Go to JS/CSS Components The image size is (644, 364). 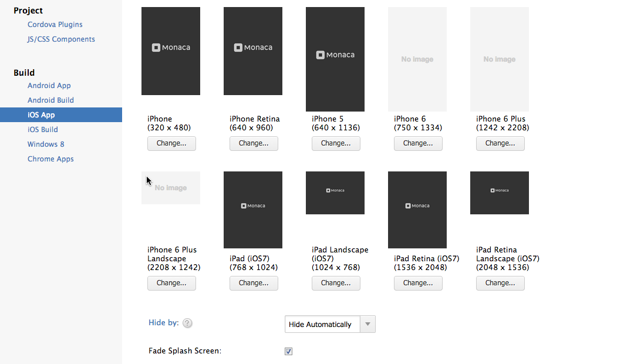(x=61, y=39)
